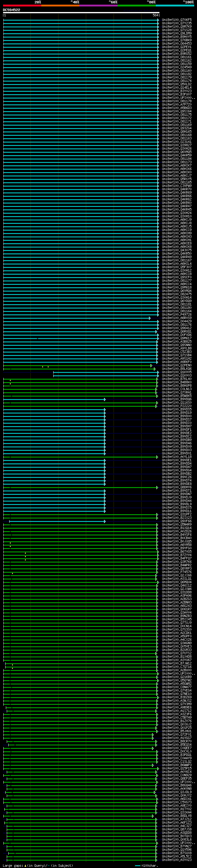
Task: Select hit label UniRef100_P49726
Action: coord(177,314)
